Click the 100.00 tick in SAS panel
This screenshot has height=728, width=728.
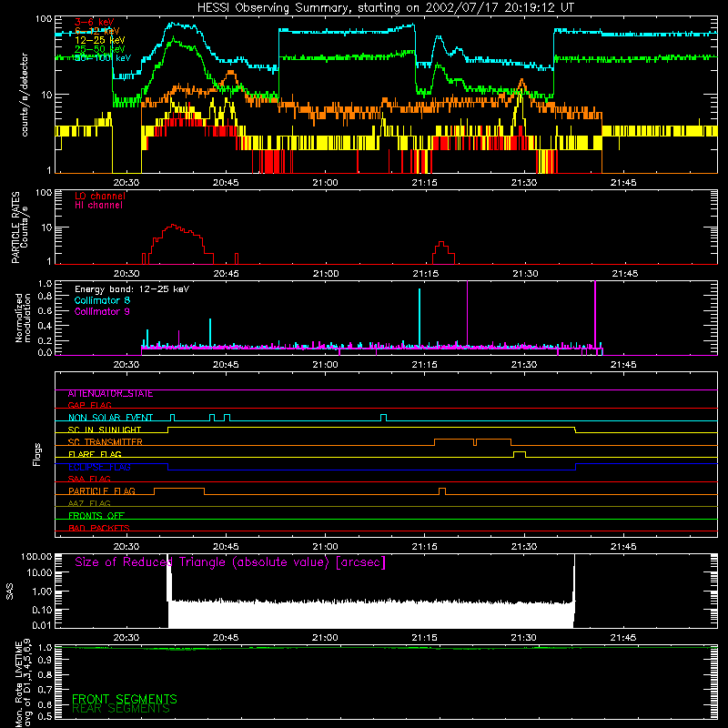[x=36, y=556]
